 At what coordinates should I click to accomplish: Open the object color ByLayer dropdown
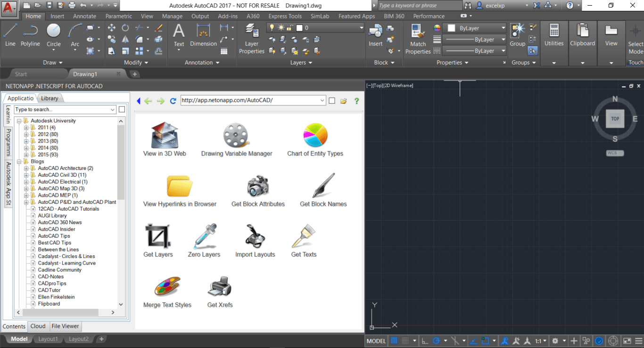(x=503, y=28)
